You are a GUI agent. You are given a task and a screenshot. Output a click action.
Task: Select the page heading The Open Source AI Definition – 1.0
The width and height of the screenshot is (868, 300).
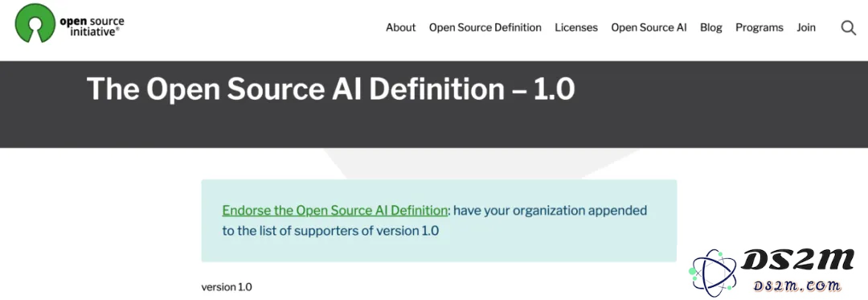[330, 88]
